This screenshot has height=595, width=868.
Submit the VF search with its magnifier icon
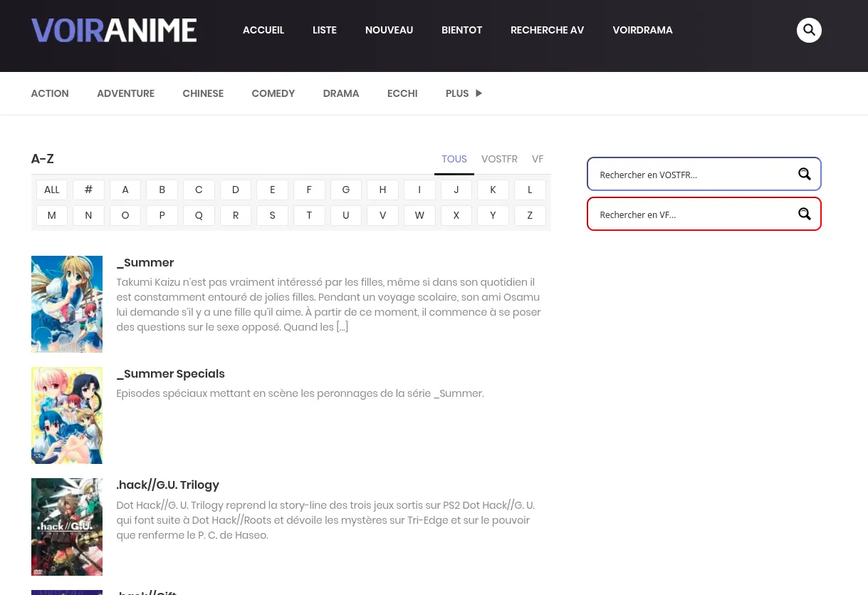[x=804, y=214]
